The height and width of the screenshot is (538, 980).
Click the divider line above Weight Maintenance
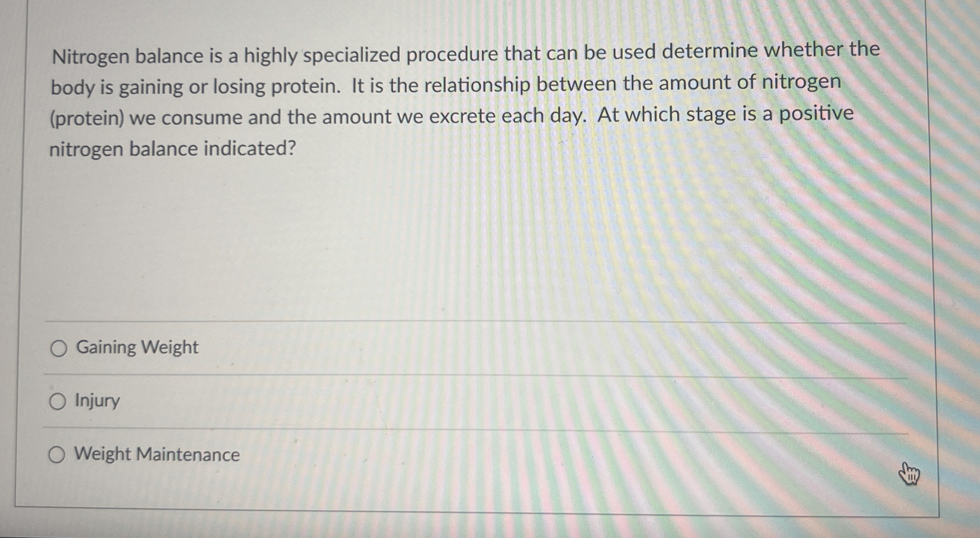point(475,430)
